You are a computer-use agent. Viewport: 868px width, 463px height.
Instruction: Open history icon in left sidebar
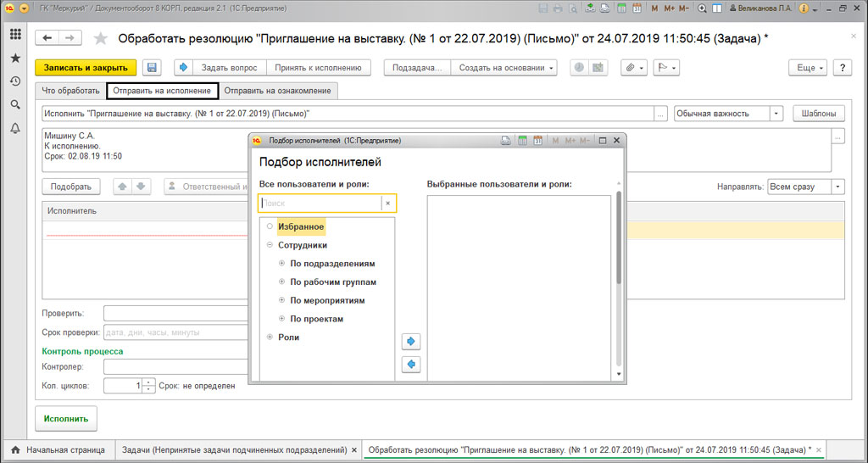click(x=15, y=81)
